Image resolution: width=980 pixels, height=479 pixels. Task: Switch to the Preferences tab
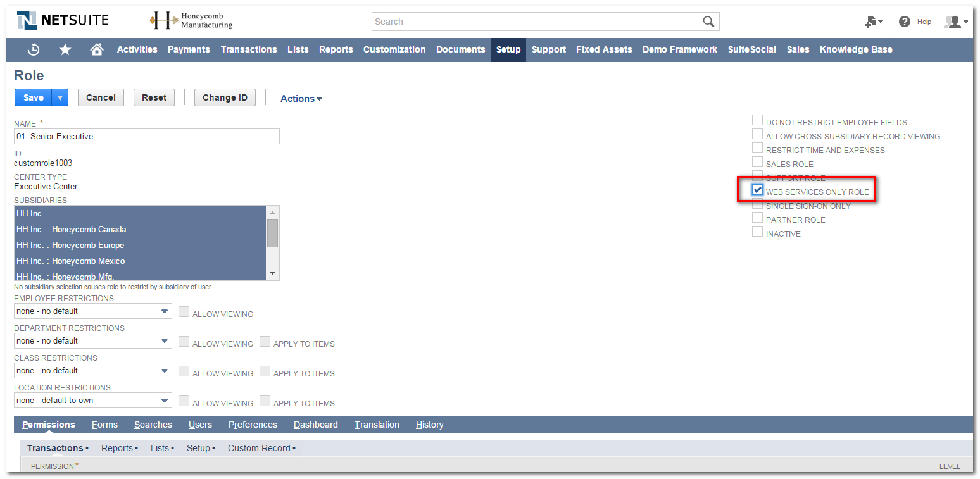coord(253,425)
